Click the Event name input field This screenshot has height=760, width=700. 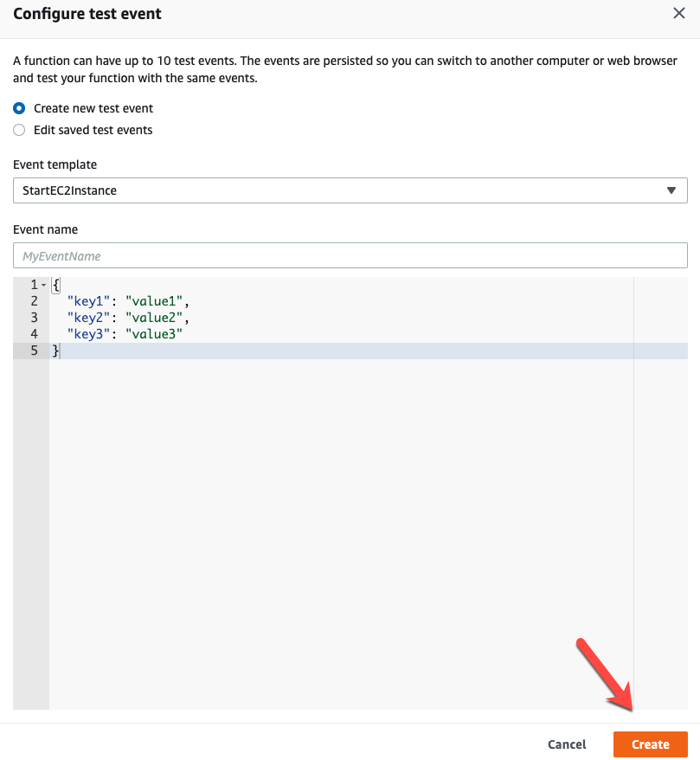[x=350, y=255]
